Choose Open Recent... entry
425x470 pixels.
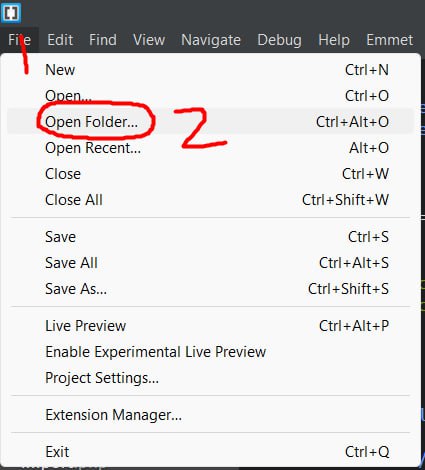pyautogui.click(x=211, y=148)
